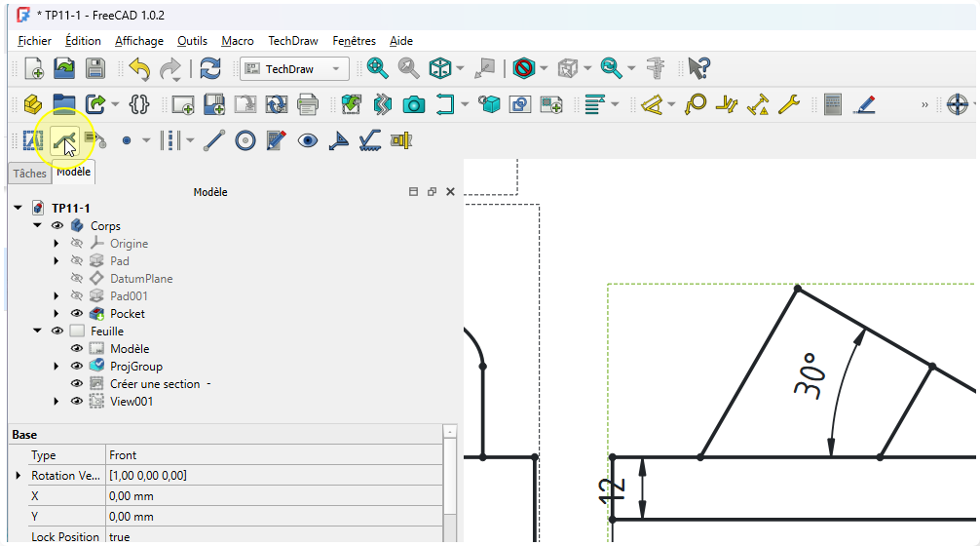Toggle visibility of the Pocket item
Image resolution: width=980 pixels, height=546 pixels.
(x=77, y=314)
